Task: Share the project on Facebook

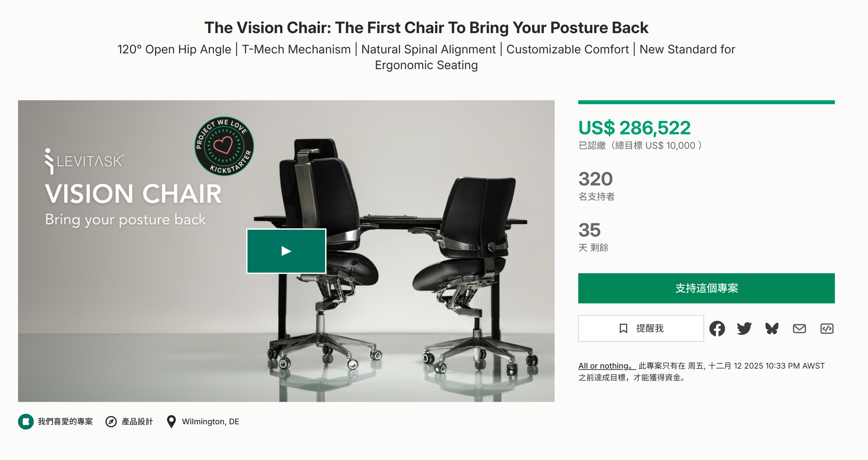Action: click(717, 328)
